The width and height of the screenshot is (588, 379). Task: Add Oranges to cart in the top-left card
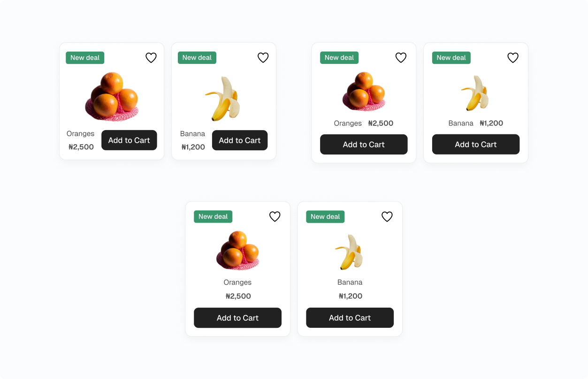tap(129, 140)
